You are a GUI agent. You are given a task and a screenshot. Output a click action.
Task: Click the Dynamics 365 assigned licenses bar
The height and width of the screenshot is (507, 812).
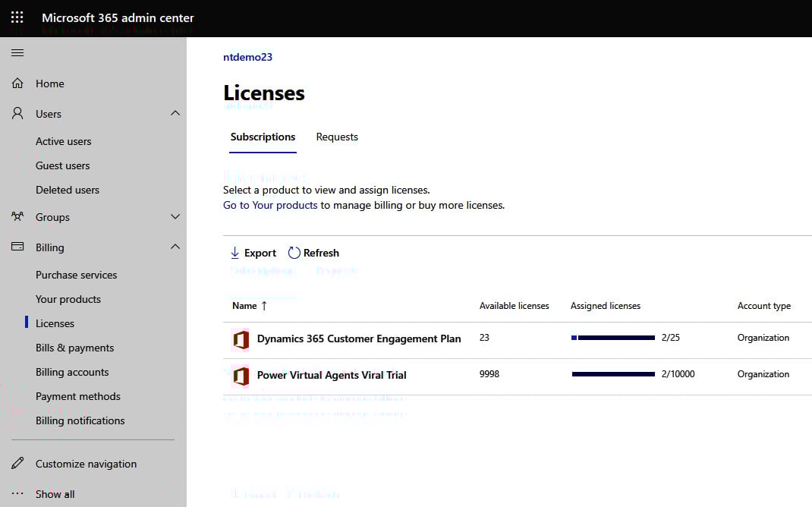click(x=613, y=338)
